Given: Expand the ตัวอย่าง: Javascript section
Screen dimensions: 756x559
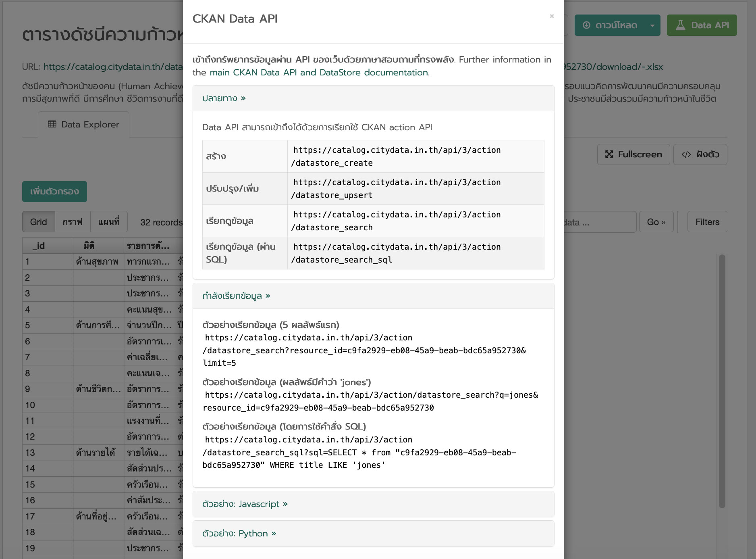Looking at the screenshot, I should pos(245,504).
